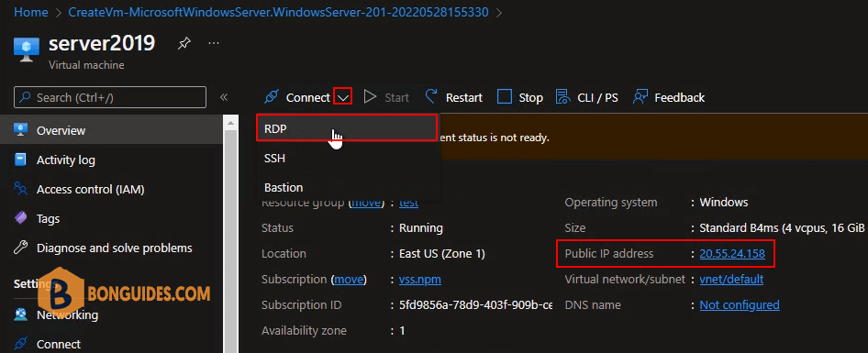Open CLI / PS from toolbar
The height and width of the screenshot is (353, 868).
point(587,97)
